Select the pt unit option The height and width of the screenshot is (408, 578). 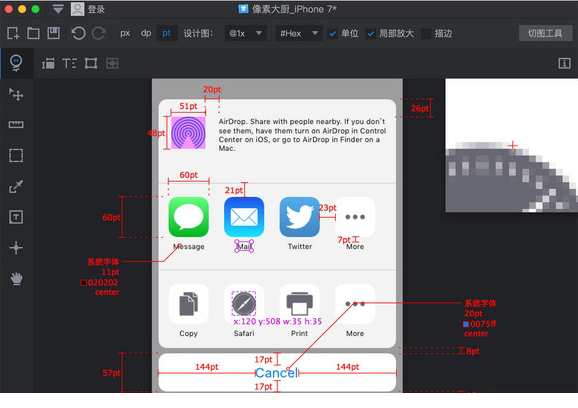[166, 34]
